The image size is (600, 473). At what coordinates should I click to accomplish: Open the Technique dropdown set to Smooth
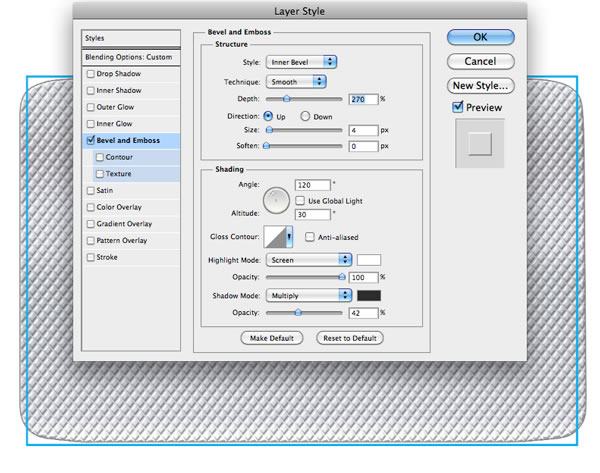[296, 82]
